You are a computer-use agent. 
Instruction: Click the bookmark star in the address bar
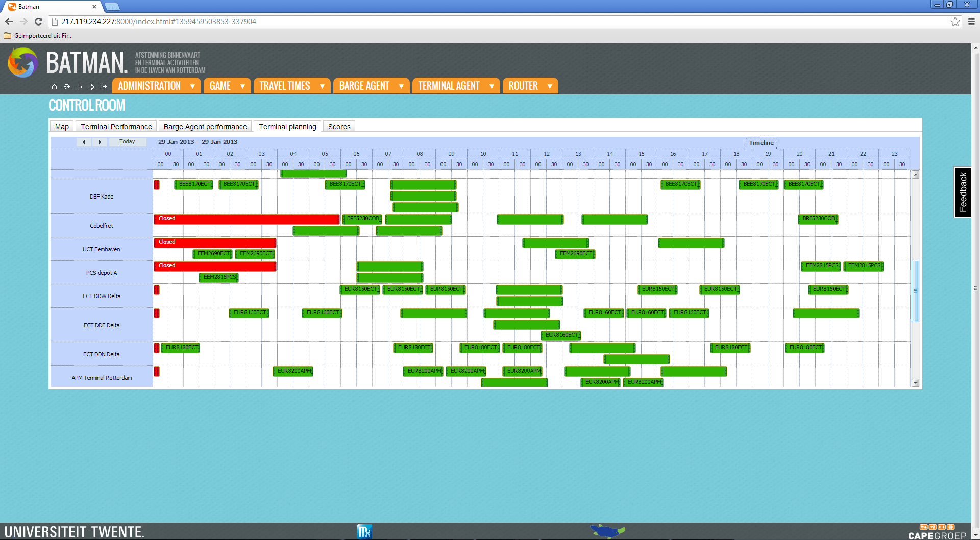955,22
